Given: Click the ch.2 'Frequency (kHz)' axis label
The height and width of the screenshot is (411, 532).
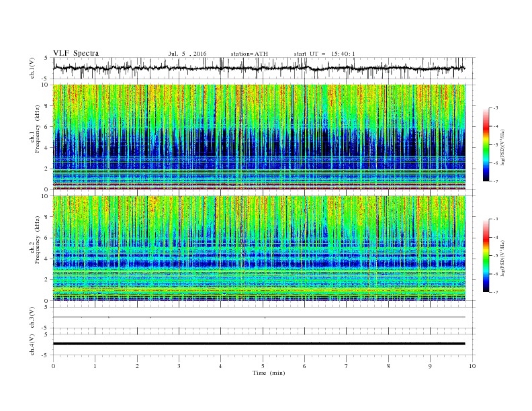Looking at the screenshot, I should point(37,240).
